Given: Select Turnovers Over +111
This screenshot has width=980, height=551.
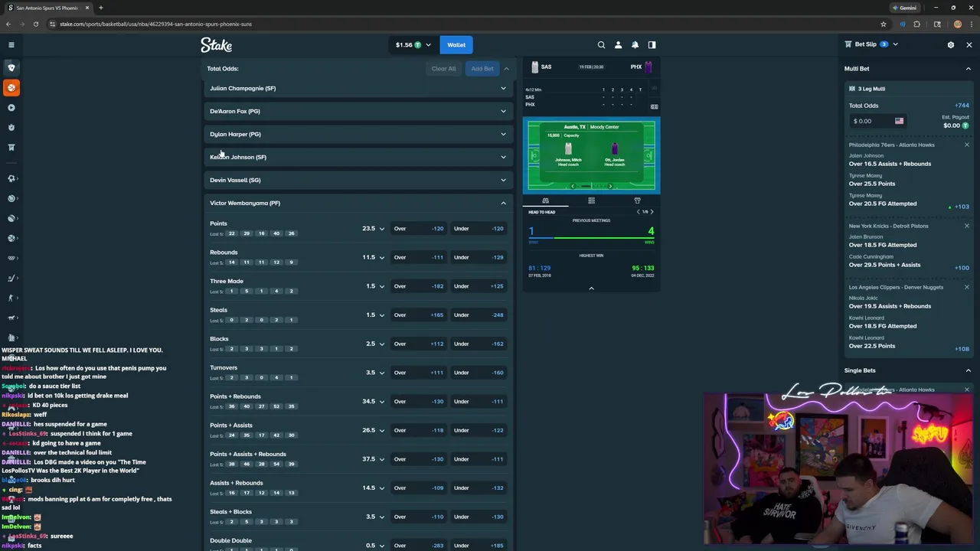Looking at the screenshot, I should [419, 373].
